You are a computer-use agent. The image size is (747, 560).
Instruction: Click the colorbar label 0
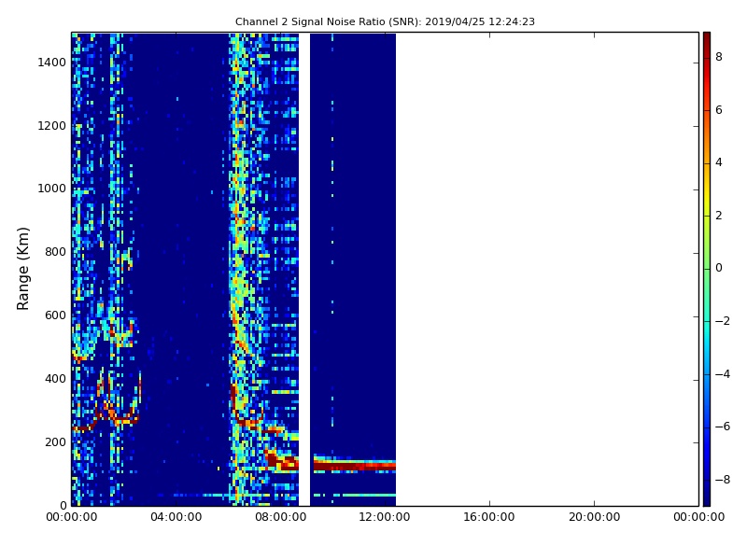[x=719, y=268]
